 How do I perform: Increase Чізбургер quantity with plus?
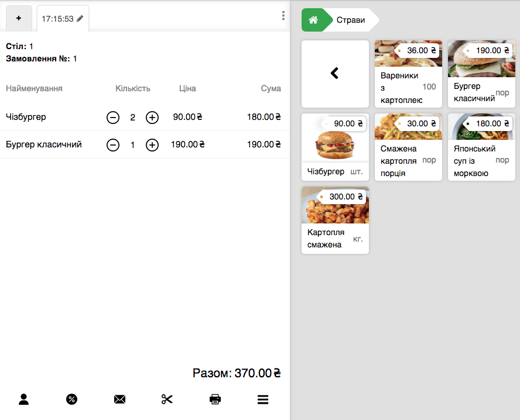click(x=152, y=118)
